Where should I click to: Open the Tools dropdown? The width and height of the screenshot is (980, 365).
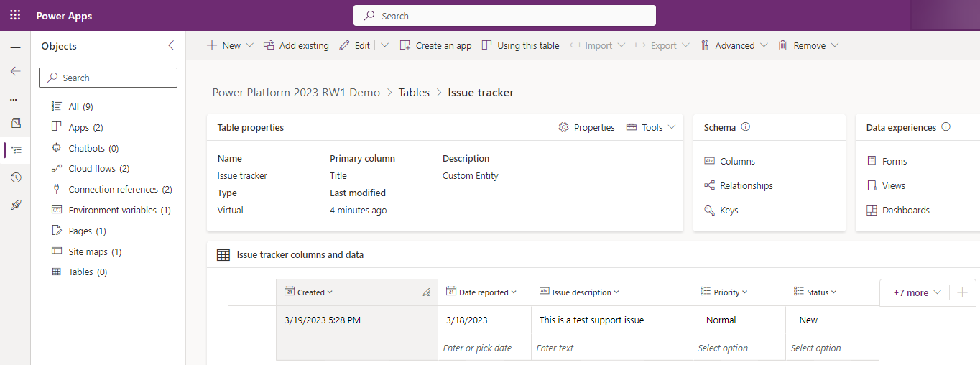click(651, 127)
